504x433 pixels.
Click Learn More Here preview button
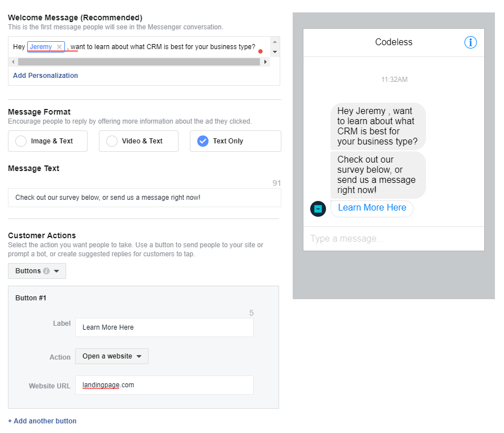[372, 208]
